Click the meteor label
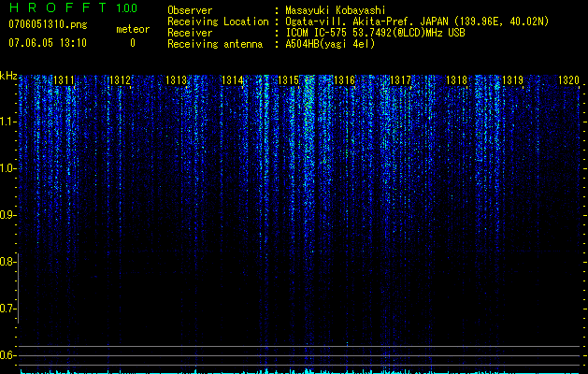Viewport: 588px width, 374px height. (133, 29)
